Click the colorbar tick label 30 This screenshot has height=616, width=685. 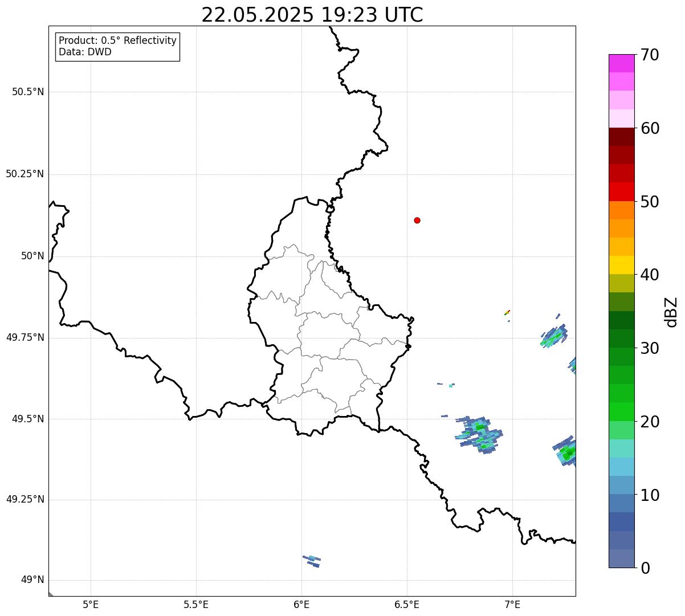[650, 348]
